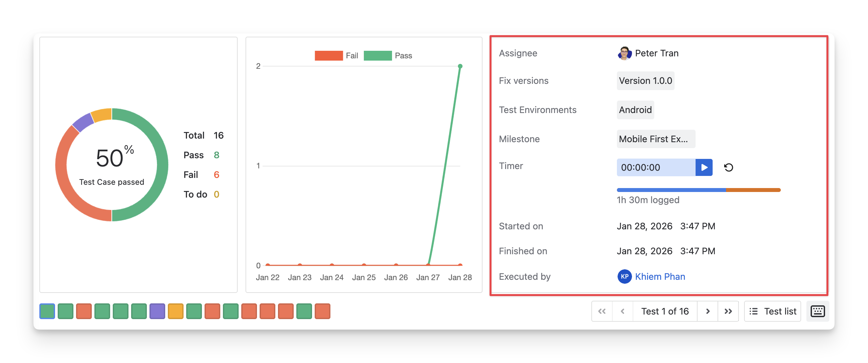The height and width of the screenshot is (363, 868).
Task: Open the keyboard shortcuts icon button
Action: (x=817, y=311)
